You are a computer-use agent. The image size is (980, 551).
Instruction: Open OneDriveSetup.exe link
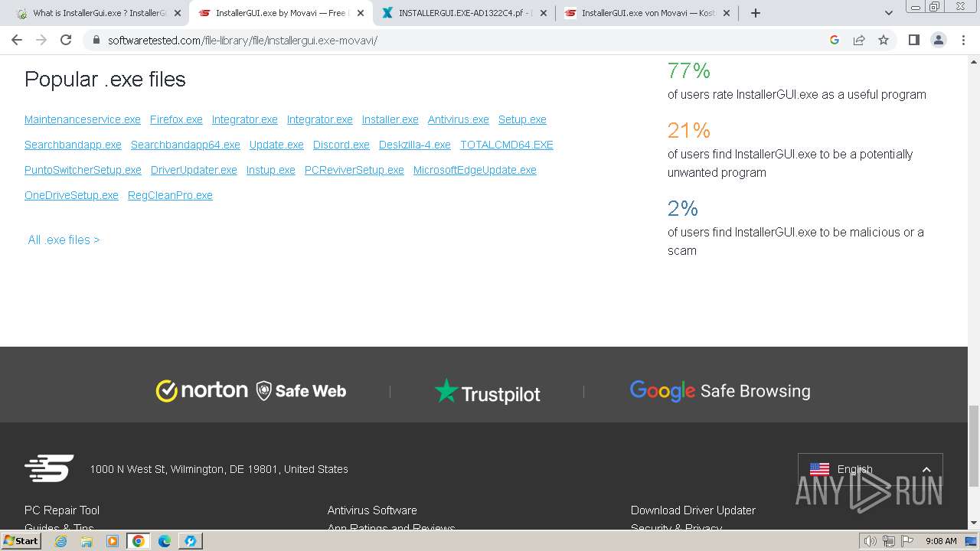coord(71,195)
